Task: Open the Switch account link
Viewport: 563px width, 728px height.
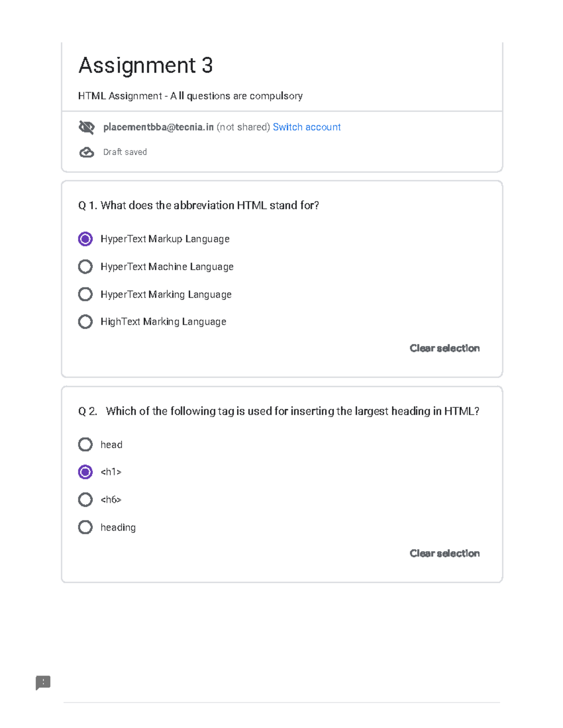Action: click(x=306, y=127)
